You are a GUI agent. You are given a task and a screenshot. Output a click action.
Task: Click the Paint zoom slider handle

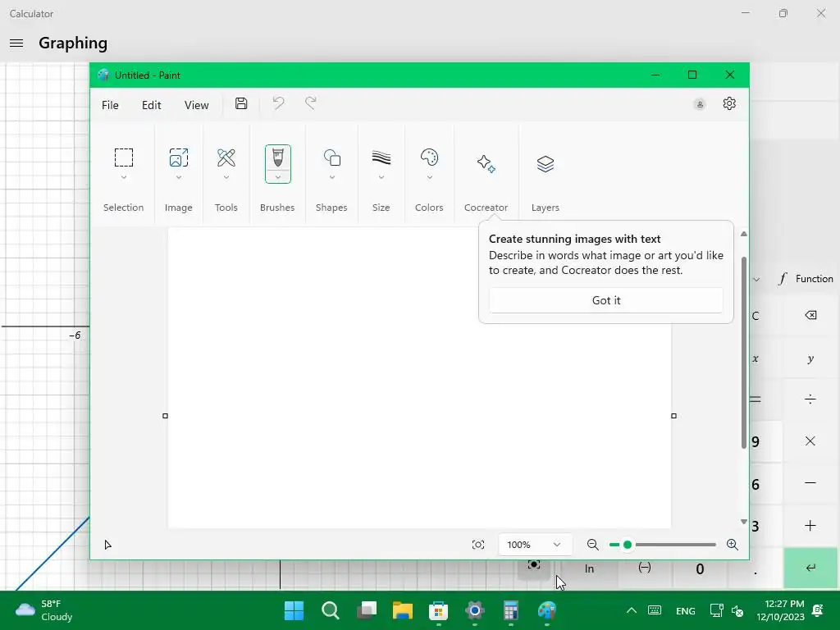click(628, 545)
